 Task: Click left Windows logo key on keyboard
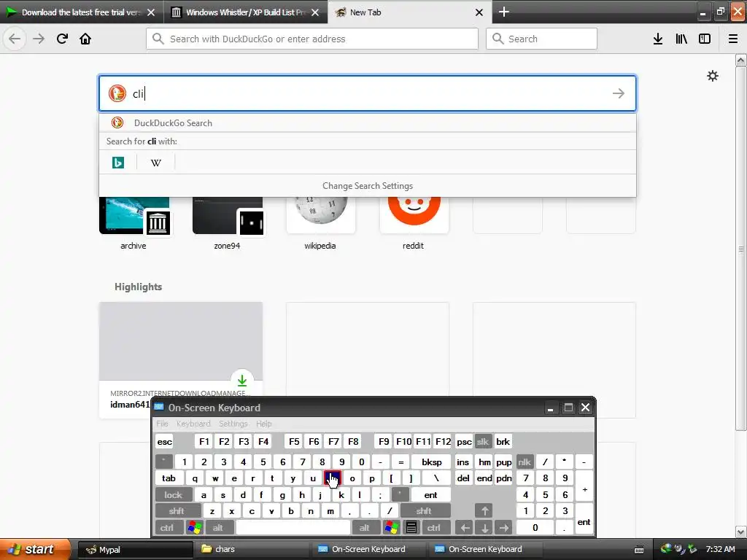(x=194, y=527)
